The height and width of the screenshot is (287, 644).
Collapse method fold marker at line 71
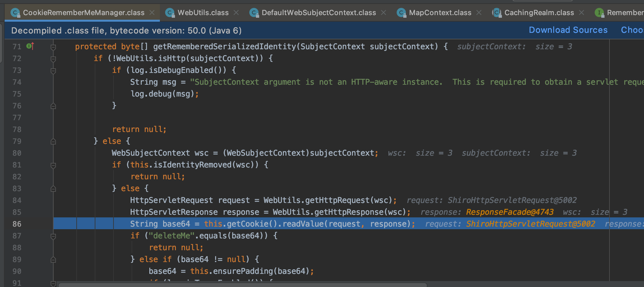point(53,47)
